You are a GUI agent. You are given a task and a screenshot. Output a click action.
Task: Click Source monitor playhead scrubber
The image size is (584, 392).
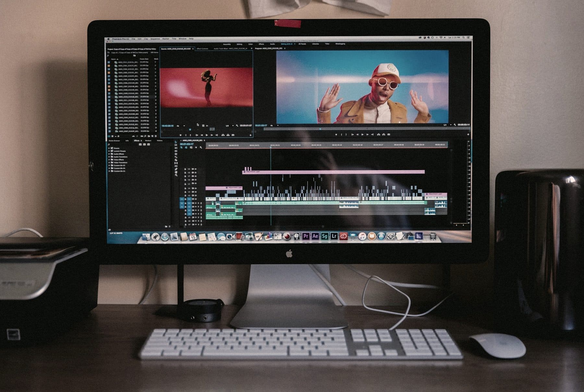190,129
